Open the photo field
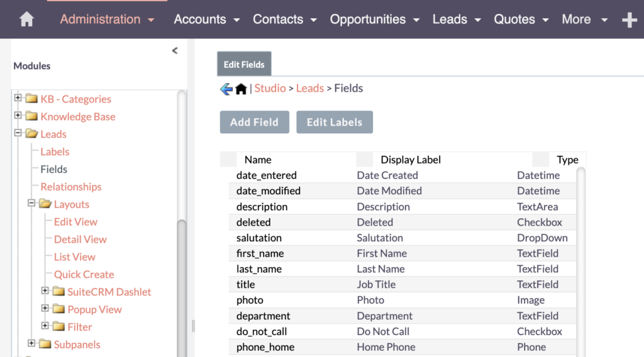This screenshot has height=357, width=644. coord(250,300)
